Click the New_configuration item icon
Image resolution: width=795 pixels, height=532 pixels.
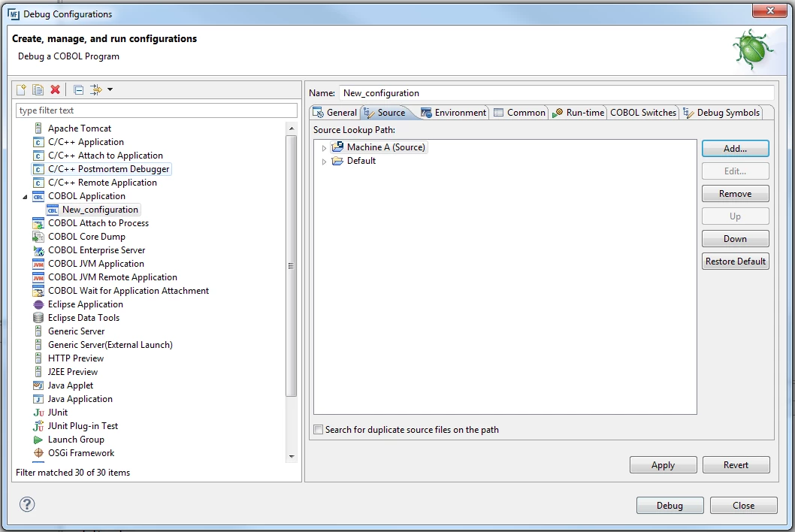point(52,210)
